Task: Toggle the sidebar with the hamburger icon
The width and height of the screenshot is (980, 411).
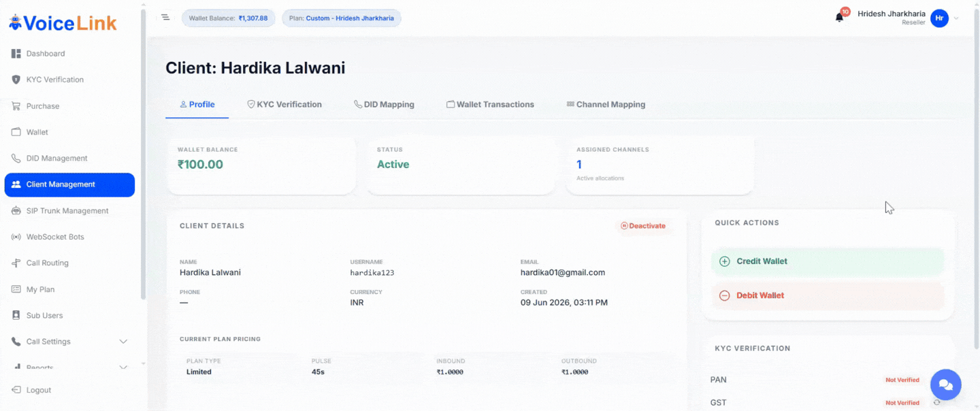Action: tap(165, 18)
